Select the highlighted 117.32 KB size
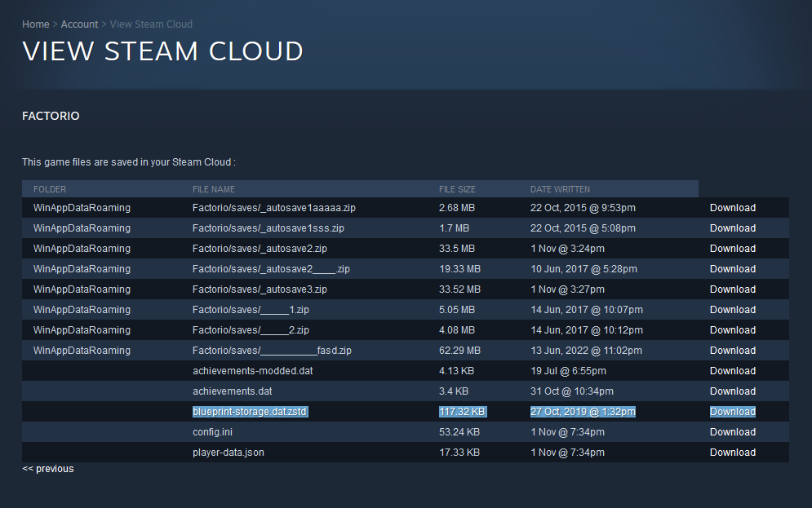 (x=463, y=412)
